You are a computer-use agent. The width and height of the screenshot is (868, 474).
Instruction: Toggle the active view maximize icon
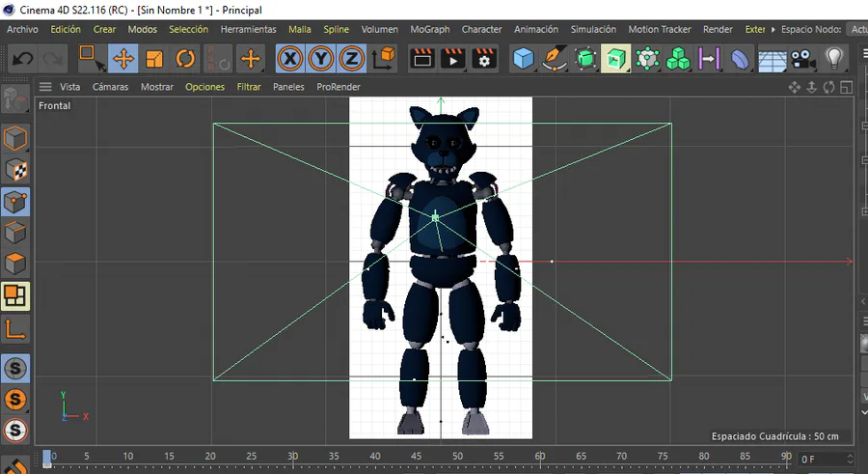click(847, 87)
